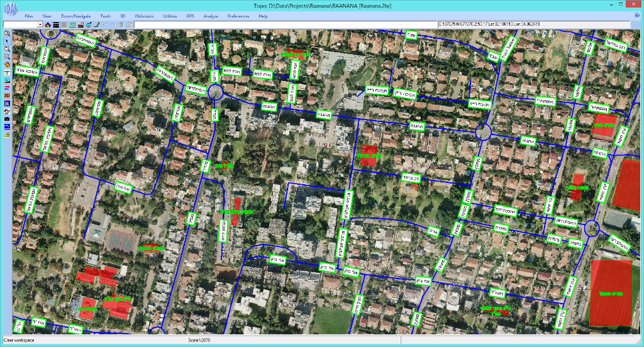
Task: Open the top-left combo box dropdown arrow
Action: tap(40, 25)
